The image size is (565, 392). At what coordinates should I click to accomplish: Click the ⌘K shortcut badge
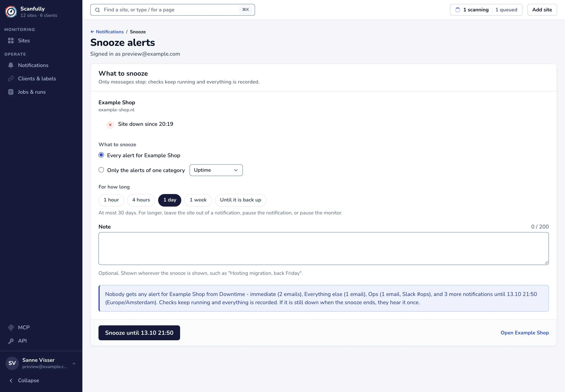[246, 10]
